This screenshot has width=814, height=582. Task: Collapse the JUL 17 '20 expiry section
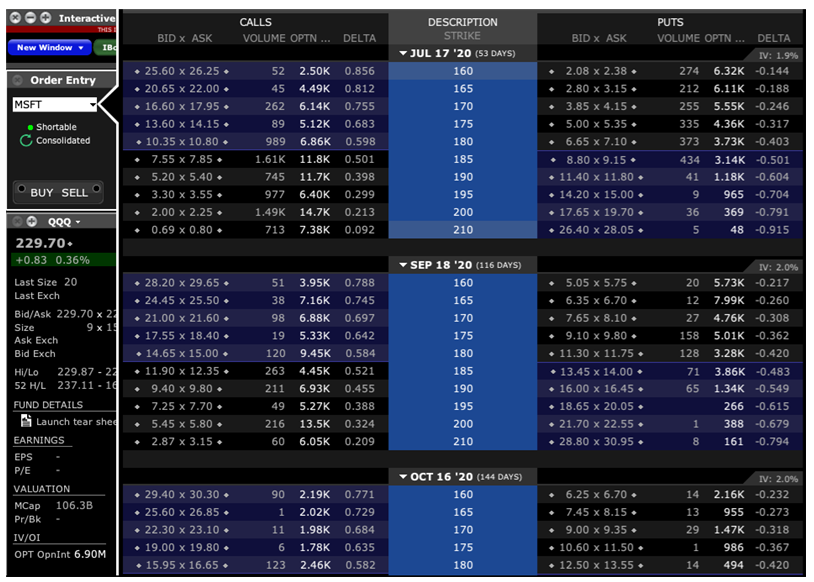[403, 53]
